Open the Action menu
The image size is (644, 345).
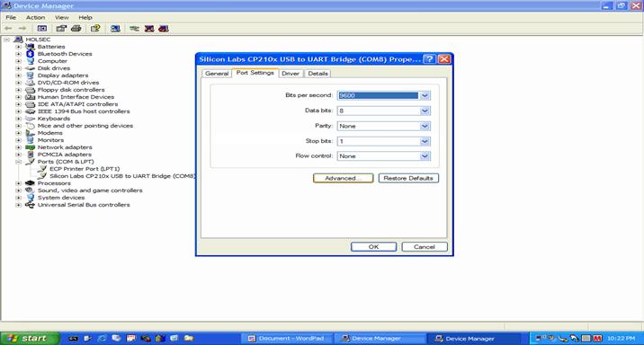(35, 17)
